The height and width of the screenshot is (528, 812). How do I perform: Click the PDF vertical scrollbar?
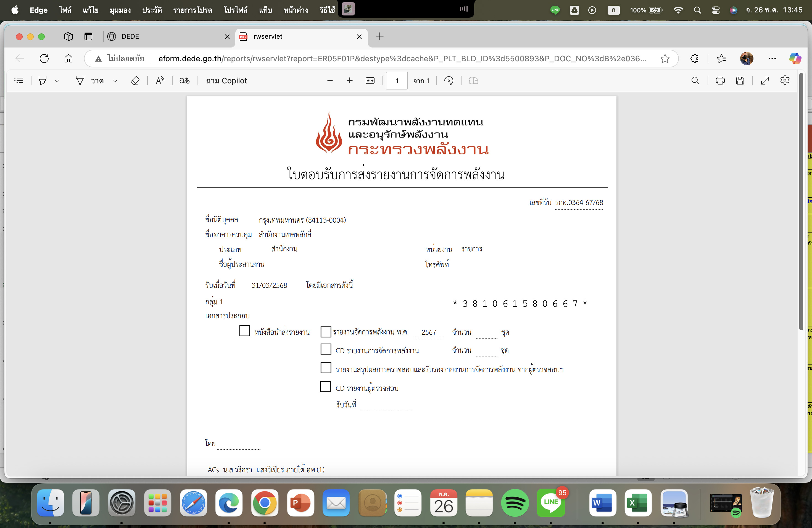coord(801,201)
